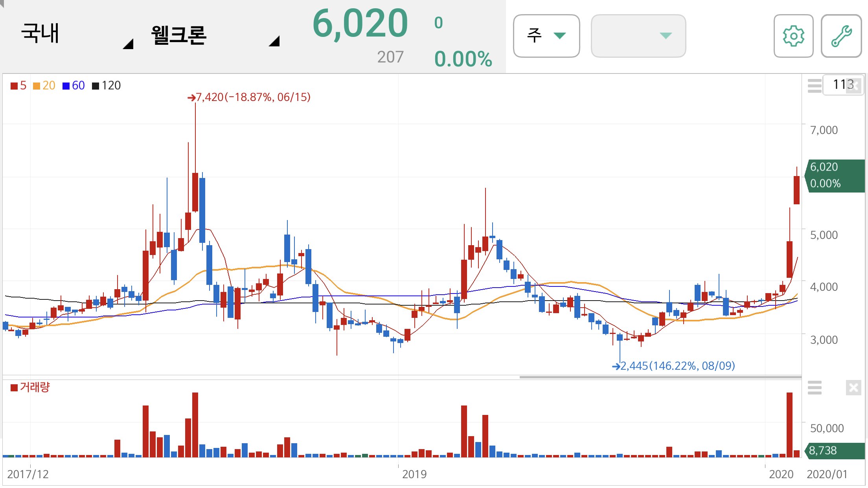Open the price chart hamburger menu
The image size is (868, 488).
[x=815, y=85]
